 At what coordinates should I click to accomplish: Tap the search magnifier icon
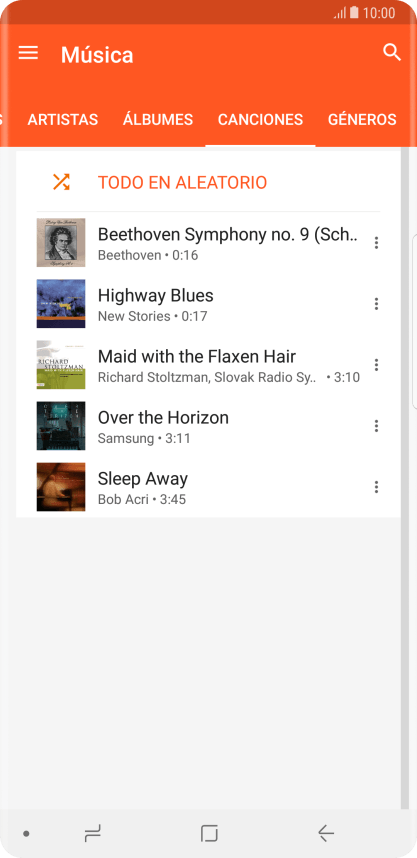coord(392,53)
